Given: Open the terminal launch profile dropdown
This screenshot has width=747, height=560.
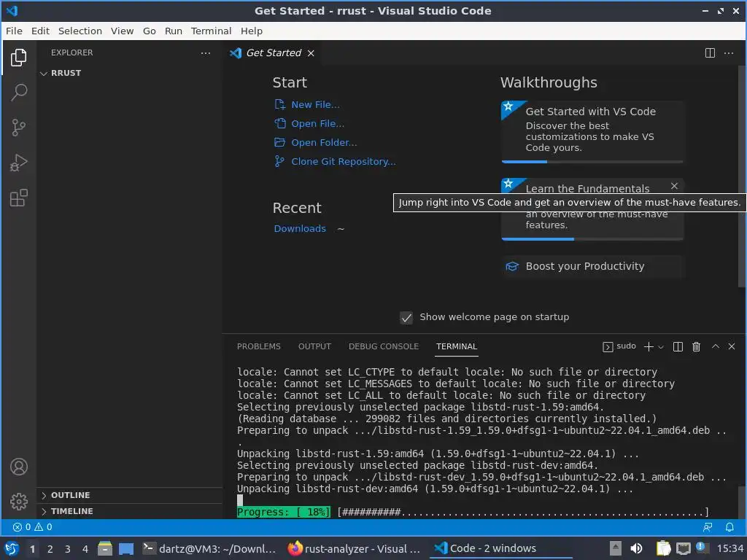Looking at the screenshot, I should click(661, 347).
